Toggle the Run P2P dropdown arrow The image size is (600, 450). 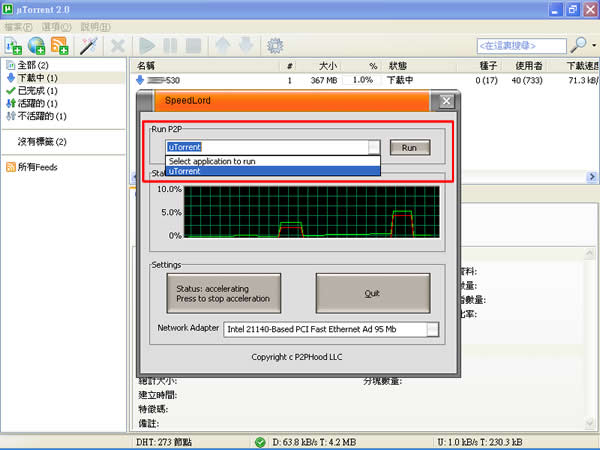click(374, 147)
